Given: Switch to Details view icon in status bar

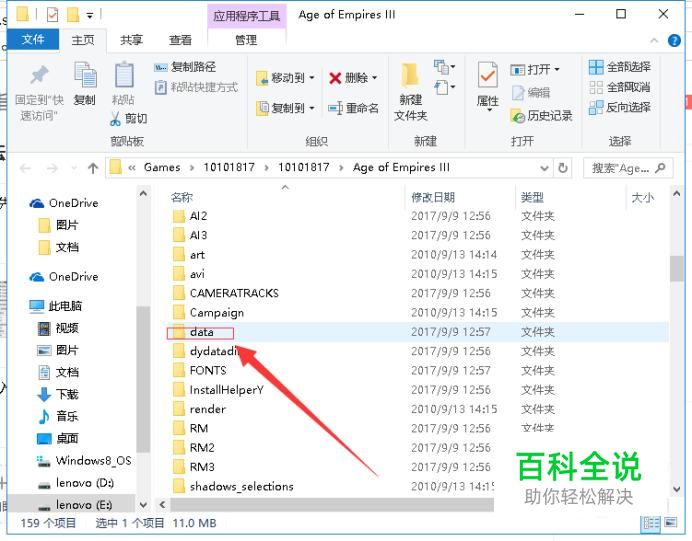Looking at the screenshot, I should pyautogui.click(x=651, y=523).
